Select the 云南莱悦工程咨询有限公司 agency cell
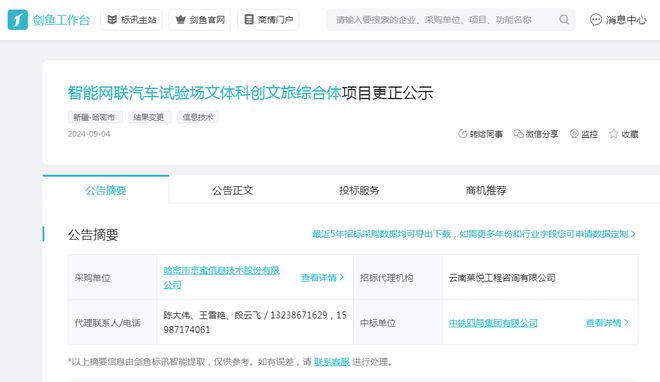The width and height of the screenshot is (660, 382). point(540,278)
